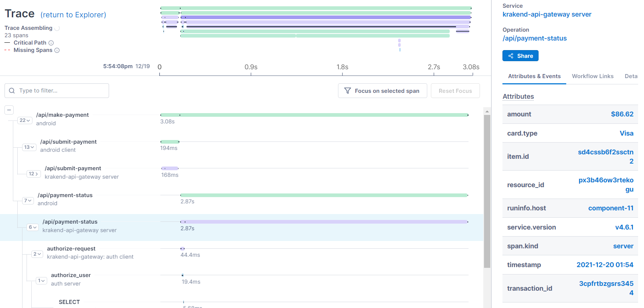The width and height of the screenshot is (644, 308).
Task: Open the Workflow Links tab
Action: click(592, 76)
